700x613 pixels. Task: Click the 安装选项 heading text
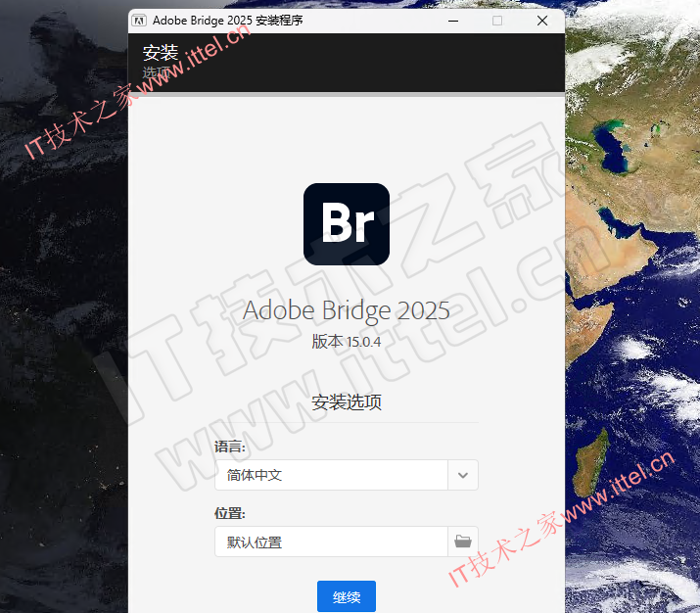pyautogui.click(x=347, y=402)
